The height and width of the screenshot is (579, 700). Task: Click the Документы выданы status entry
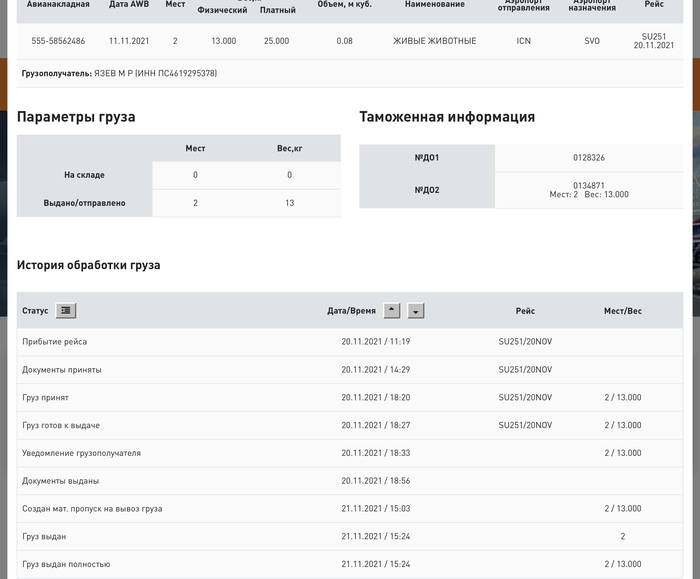click(x=61, y=481)
